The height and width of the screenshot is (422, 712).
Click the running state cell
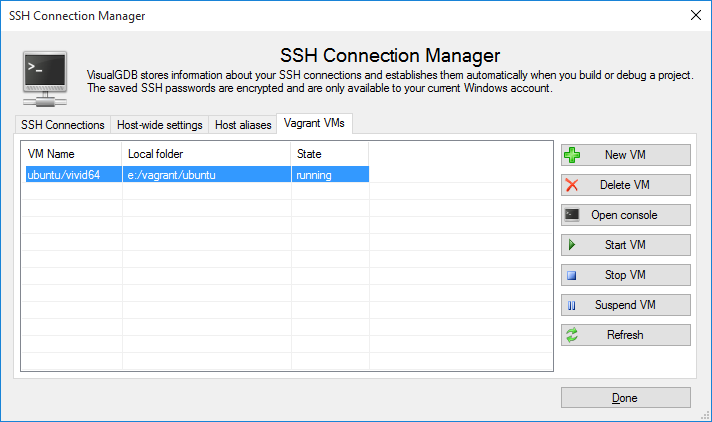[x=330, y=174]
